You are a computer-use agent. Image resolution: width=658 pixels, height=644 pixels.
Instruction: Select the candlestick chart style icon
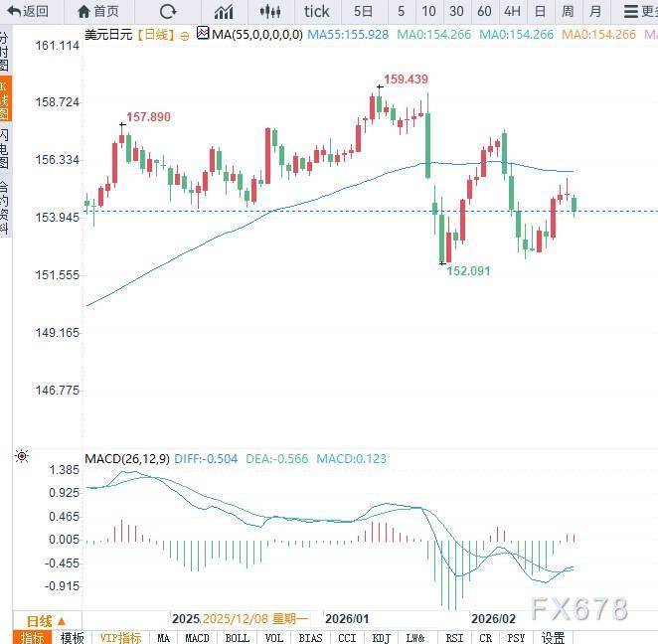coord(269,11)
